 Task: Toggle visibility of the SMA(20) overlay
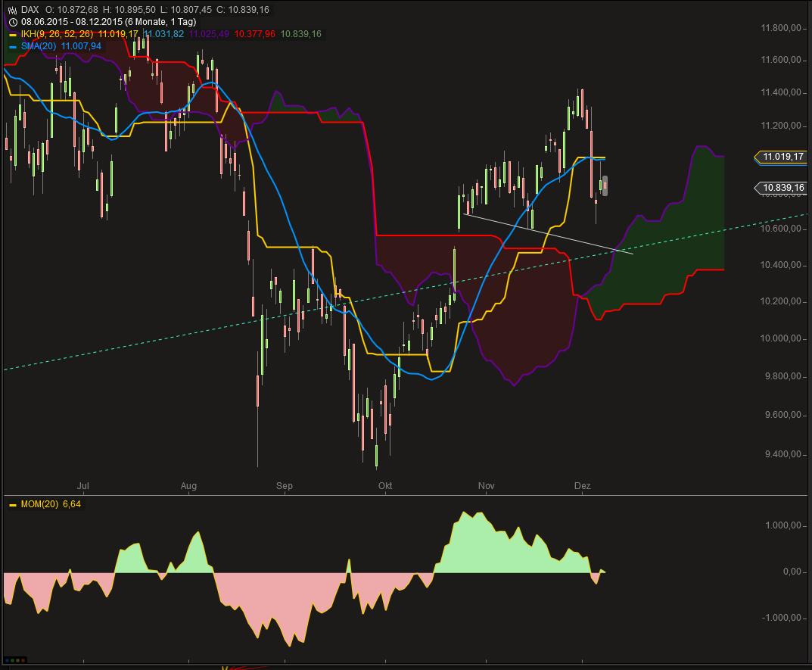(x=12, y=46)
